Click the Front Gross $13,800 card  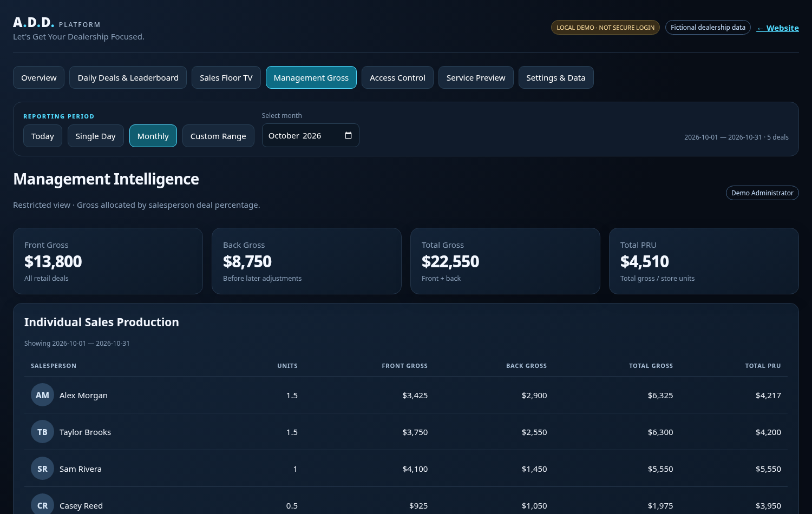[x=108, y=261]
